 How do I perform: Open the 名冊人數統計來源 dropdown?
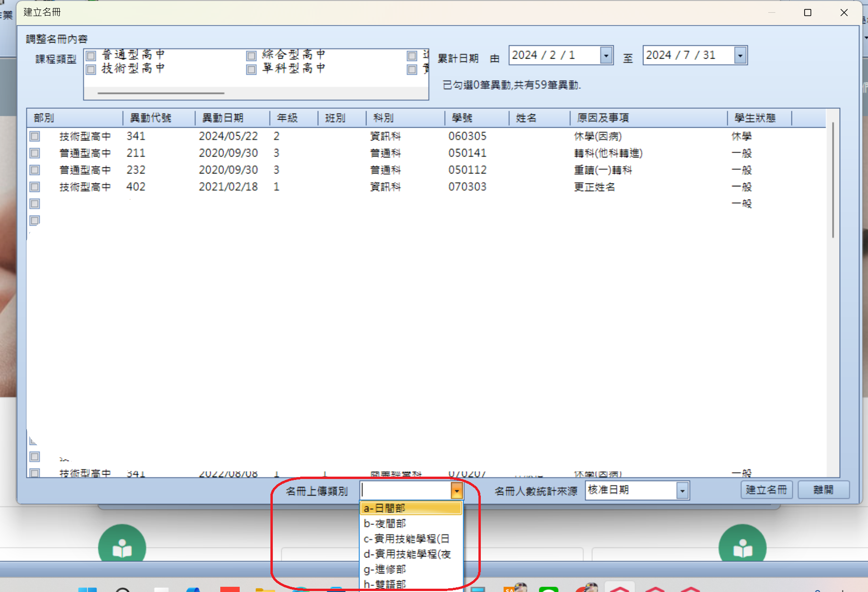[x=682, y=491]
